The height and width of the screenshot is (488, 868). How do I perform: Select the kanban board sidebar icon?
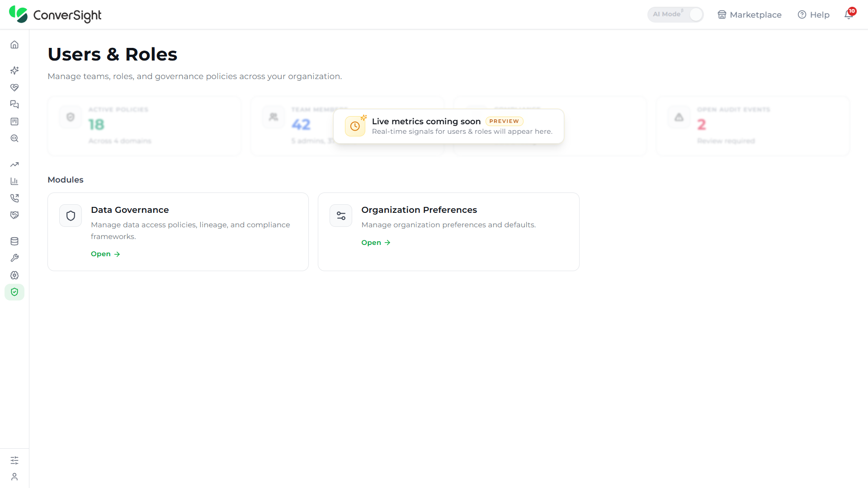[x=14, y=122]
